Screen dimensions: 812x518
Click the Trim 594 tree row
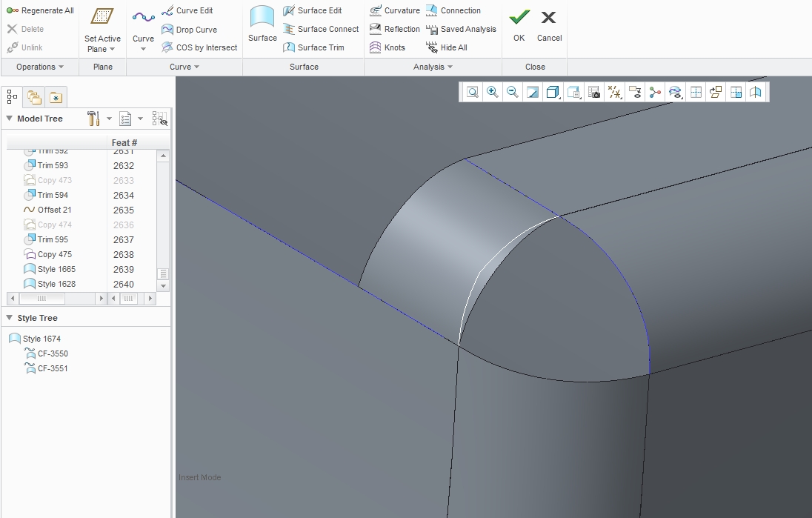(x=46, y=195)
